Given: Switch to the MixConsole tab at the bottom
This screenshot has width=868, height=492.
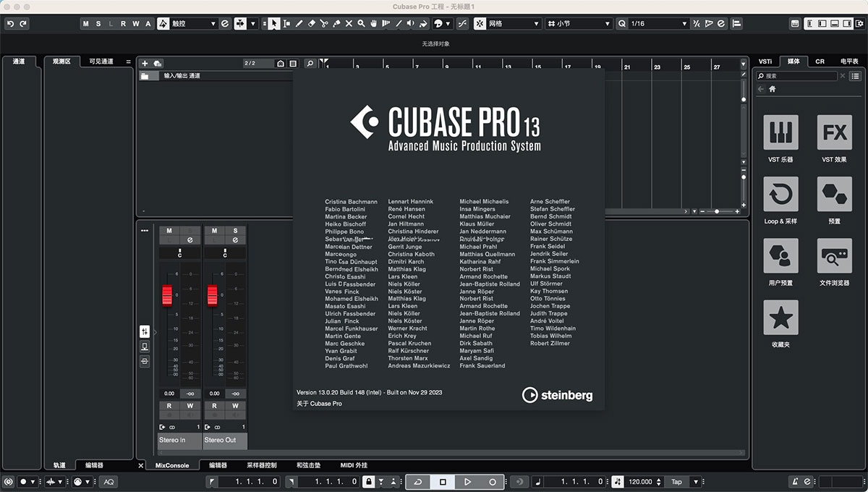Looking at the screenshot, I should click(x=171, y=465).
